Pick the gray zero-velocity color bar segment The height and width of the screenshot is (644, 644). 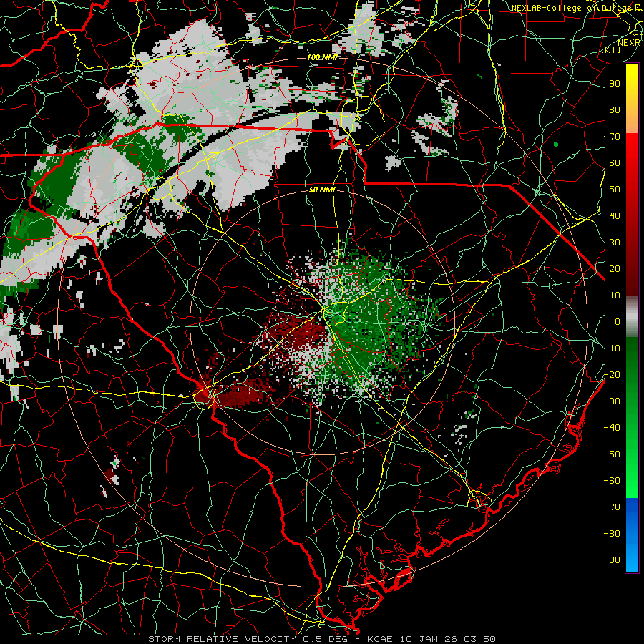point(632,317)
